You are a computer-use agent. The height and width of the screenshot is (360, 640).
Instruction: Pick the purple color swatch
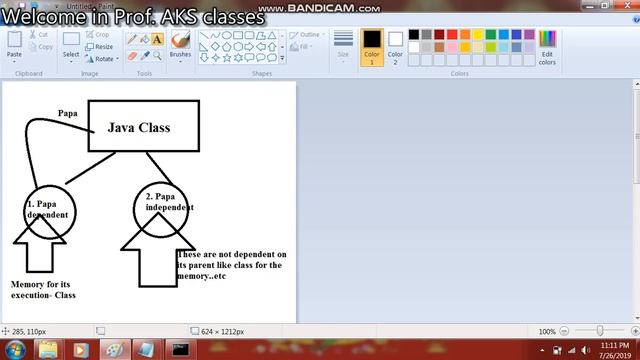(529, 35)
